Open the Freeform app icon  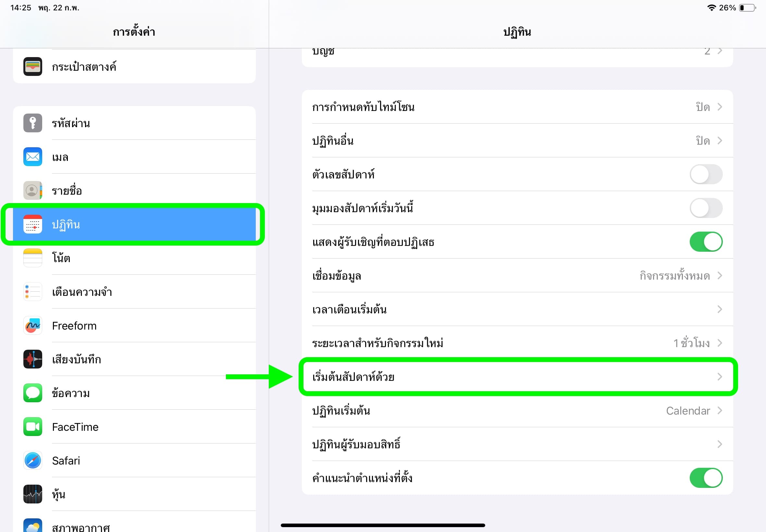point(33,325)
